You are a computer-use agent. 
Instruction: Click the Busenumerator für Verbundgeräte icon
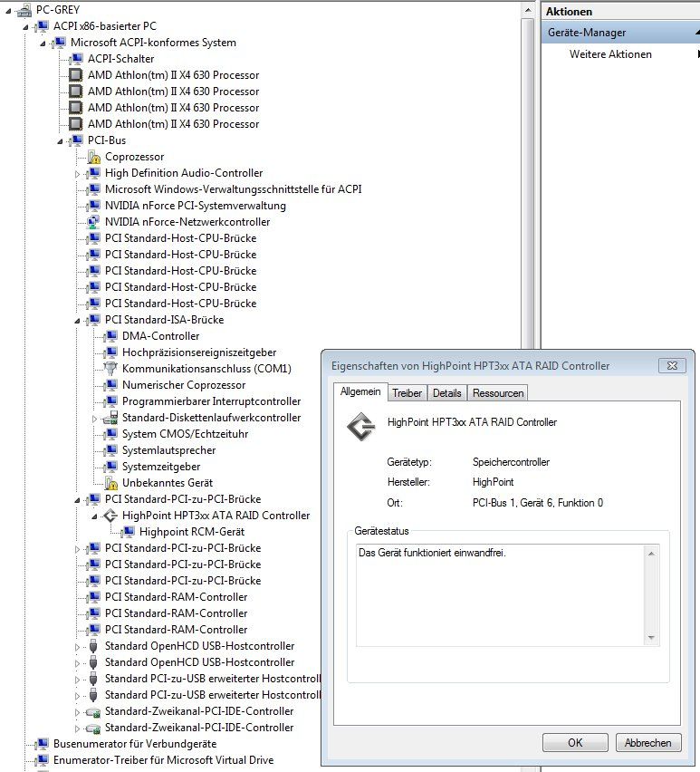[x=42, y=744]
